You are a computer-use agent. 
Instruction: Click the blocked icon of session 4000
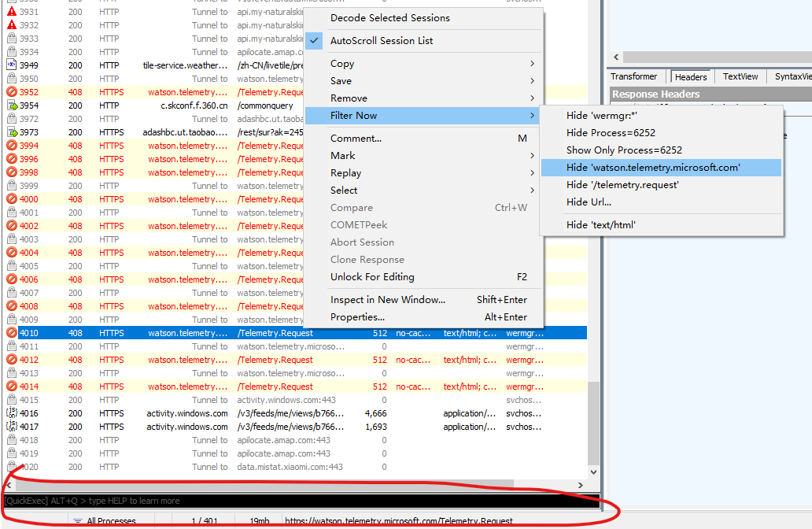[x=11, y=199]
